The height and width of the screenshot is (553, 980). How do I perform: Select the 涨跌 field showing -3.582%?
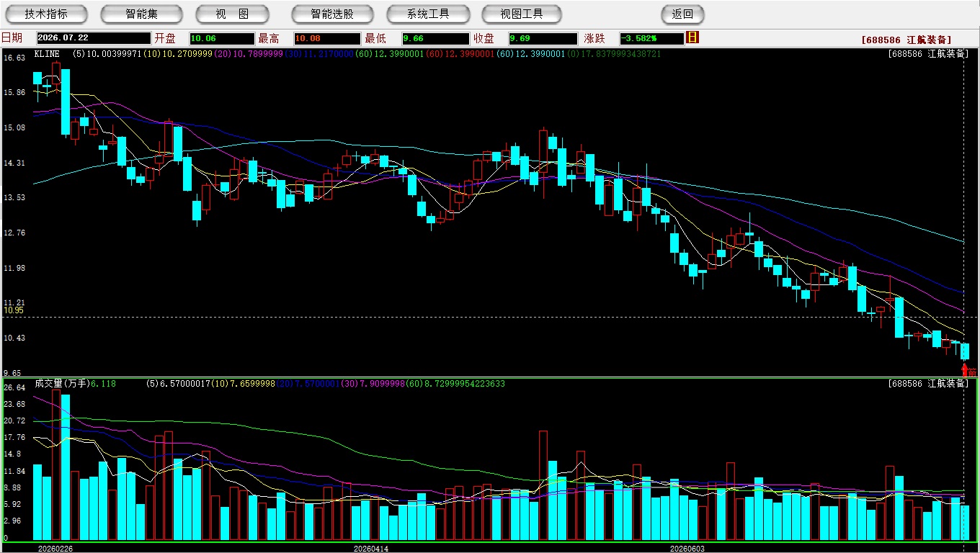tap(652, 38)
